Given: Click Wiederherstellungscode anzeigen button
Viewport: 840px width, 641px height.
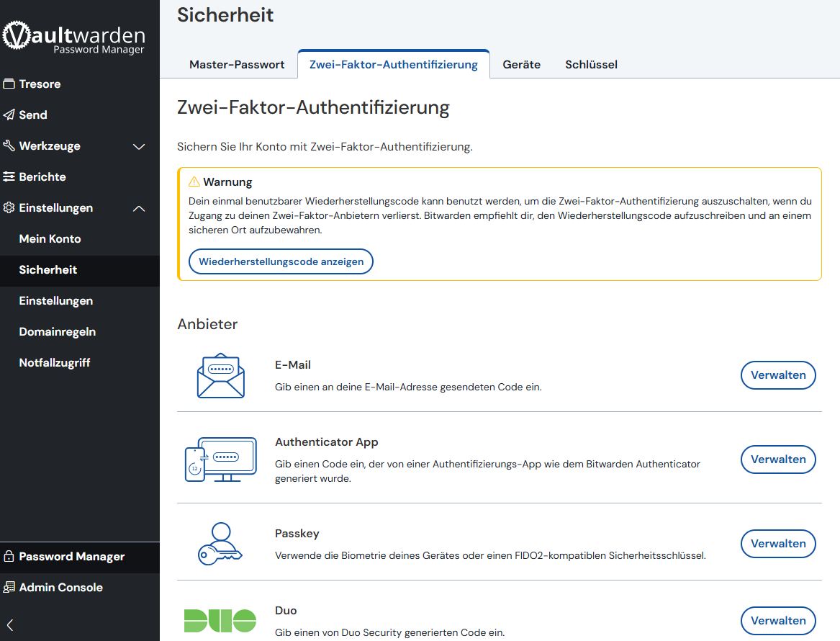Looking at the screenshot, I should coord(281,261).
